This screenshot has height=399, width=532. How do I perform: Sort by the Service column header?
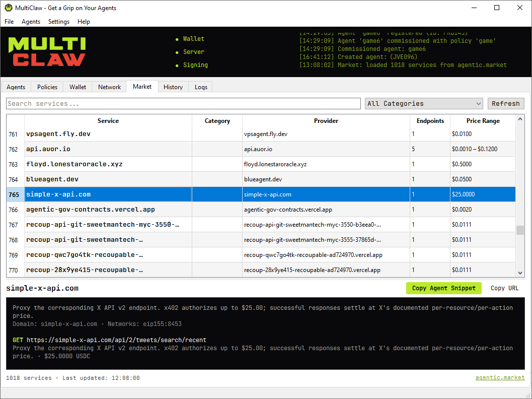[108, 120]
